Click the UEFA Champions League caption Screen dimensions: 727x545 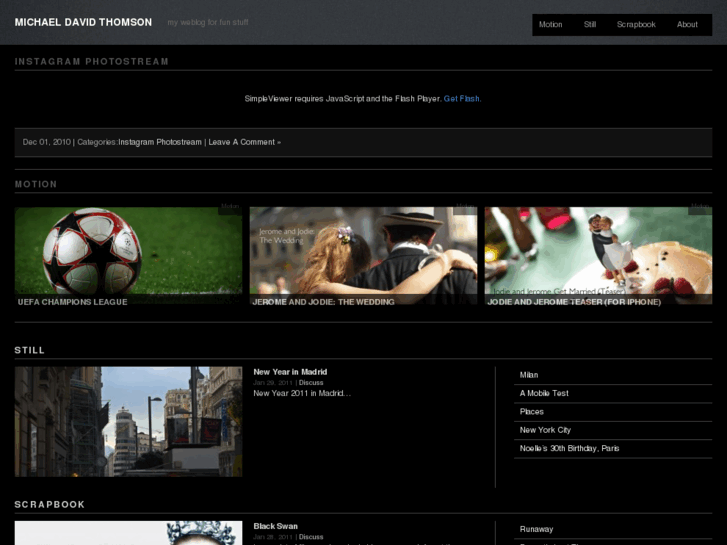point(72,302)
